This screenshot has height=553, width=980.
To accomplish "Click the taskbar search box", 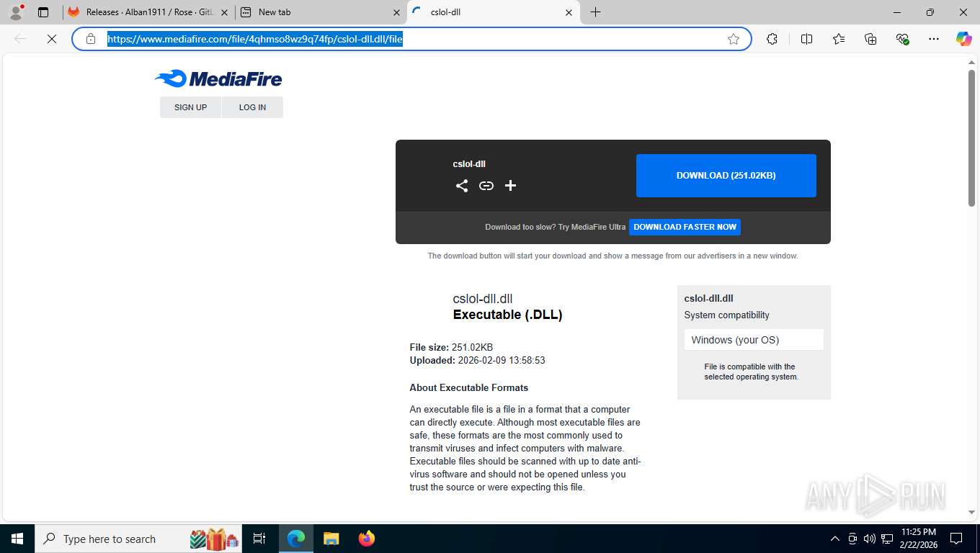I will [x=138, y=539].
